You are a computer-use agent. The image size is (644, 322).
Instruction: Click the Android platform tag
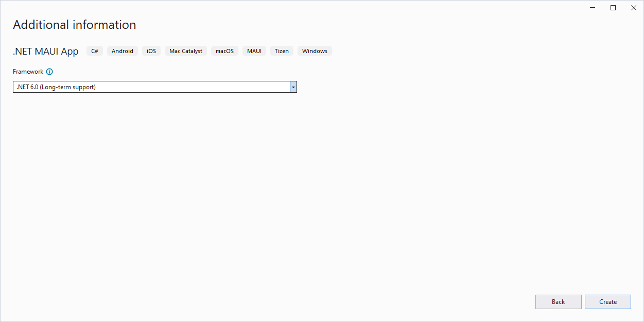click(x=123, y=51)
